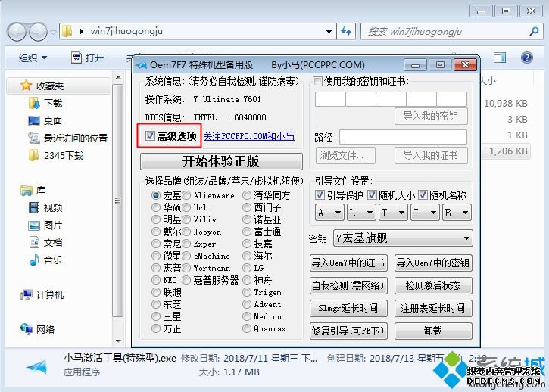
Task: Select 戴尔 brand radio button
Action: [156, 232]
